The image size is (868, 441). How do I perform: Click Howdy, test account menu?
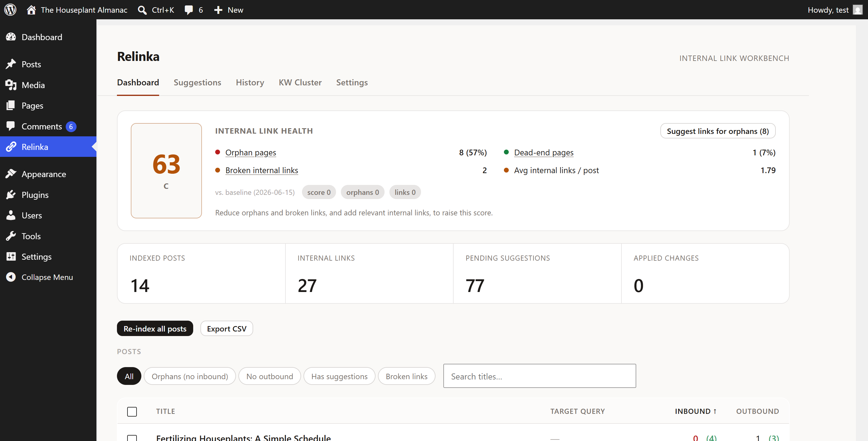coord(835,10)
